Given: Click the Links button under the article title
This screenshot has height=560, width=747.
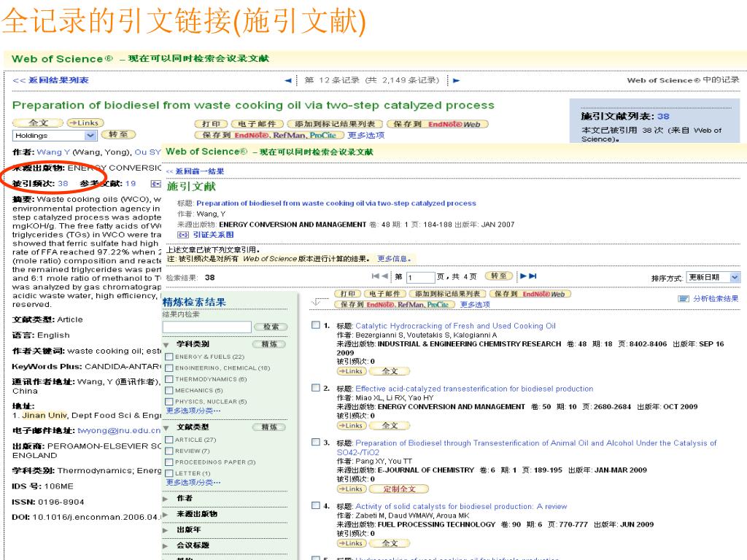Looking at the screenshot, I should pyautogui.click(x=85, y=122).
